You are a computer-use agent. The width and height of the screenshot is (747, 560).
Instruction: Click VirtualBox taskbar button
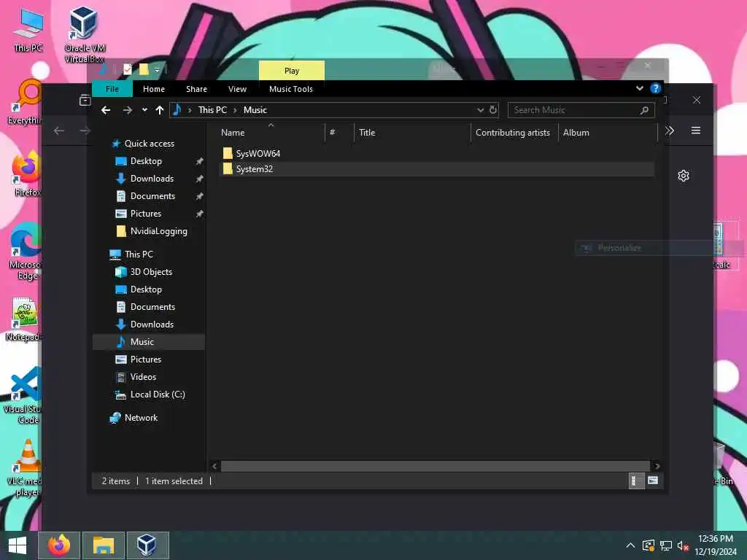[x=147, y=545]
